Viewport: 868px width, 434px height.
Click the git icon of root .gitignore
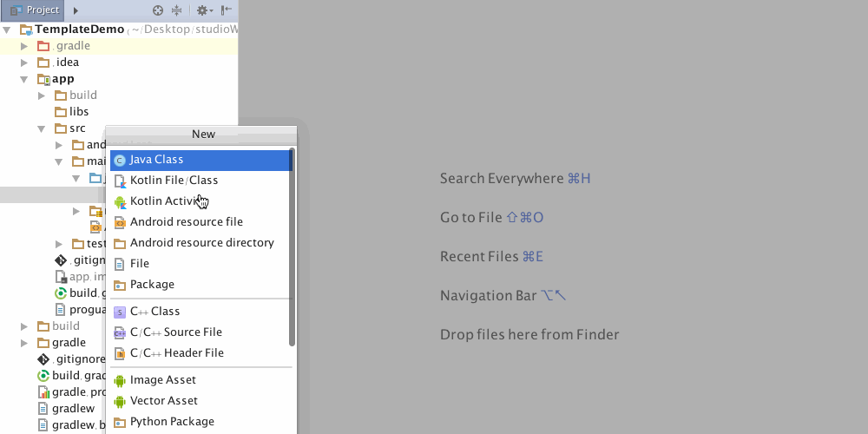[x=43, y=359]
